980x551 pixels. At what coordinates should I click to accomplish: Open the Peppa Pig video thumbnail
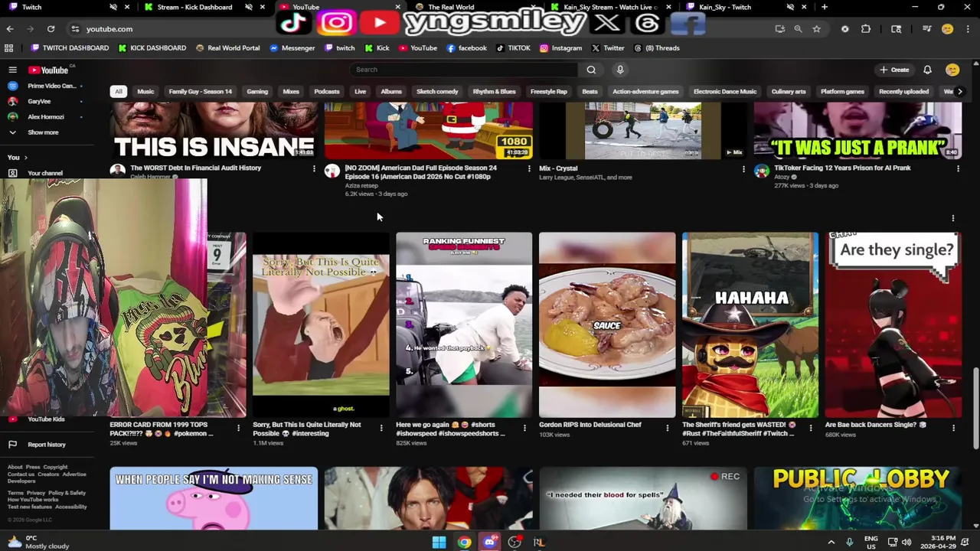pos(214,498)
